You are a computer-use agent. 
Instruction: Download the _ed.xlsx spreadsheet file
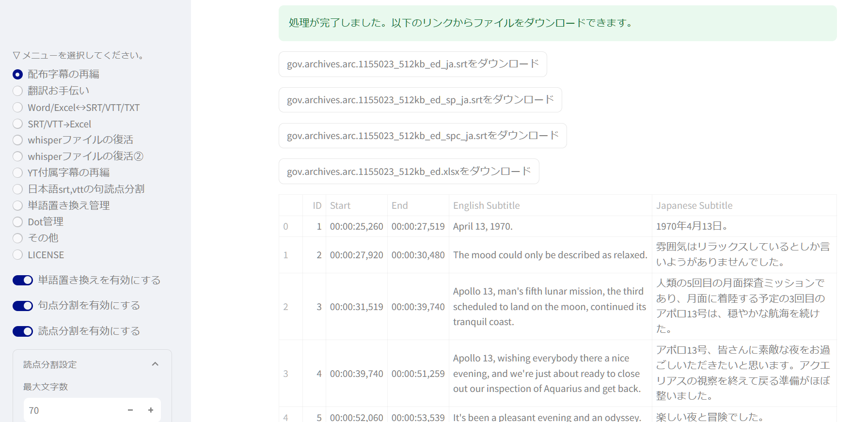(409, 172)
